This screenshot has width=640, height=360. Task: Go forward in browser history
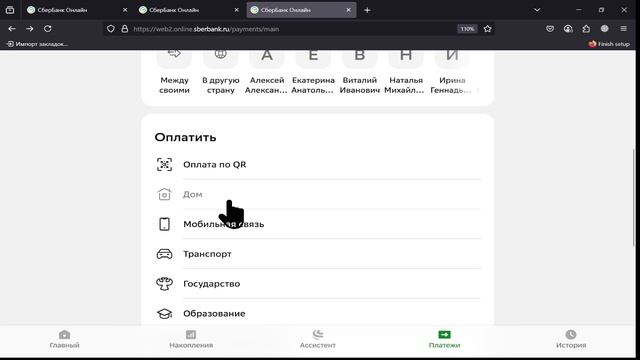pyautogui.click(x=30, y=29)
